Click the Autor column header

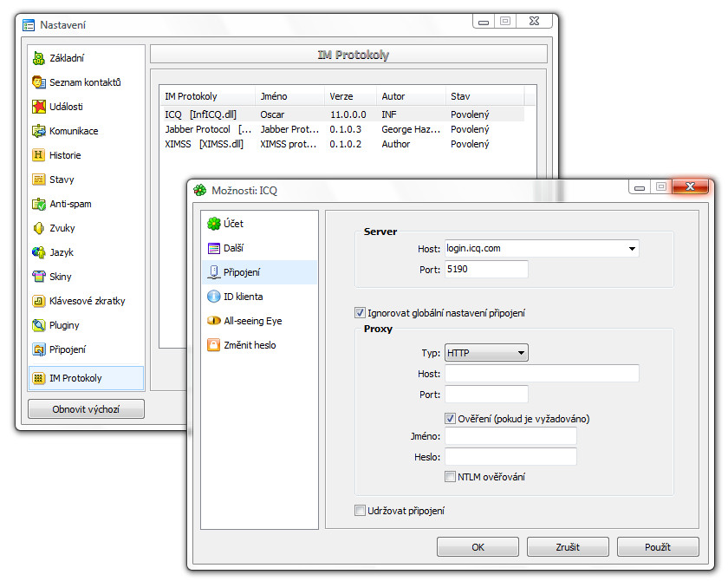411,96
